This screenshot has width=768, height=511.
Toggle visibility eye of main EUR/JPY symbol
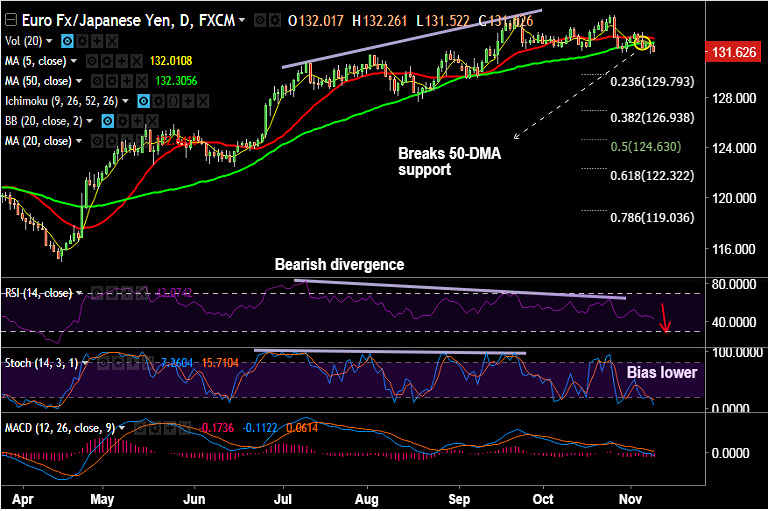[x=260, y=21]
